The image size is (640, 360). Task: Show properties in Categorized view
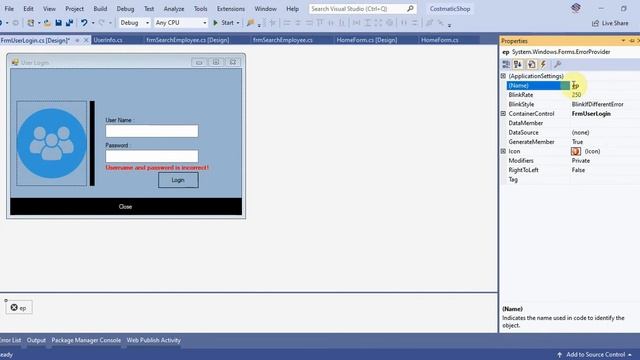pyautogui.click(x=506, y=64)
